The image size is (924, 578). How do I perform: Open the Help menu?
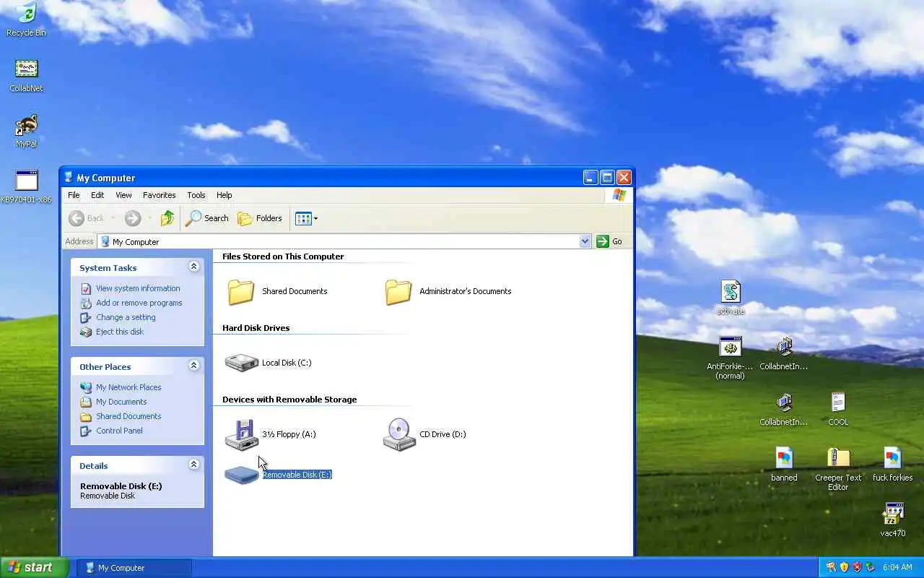point(224,195)
